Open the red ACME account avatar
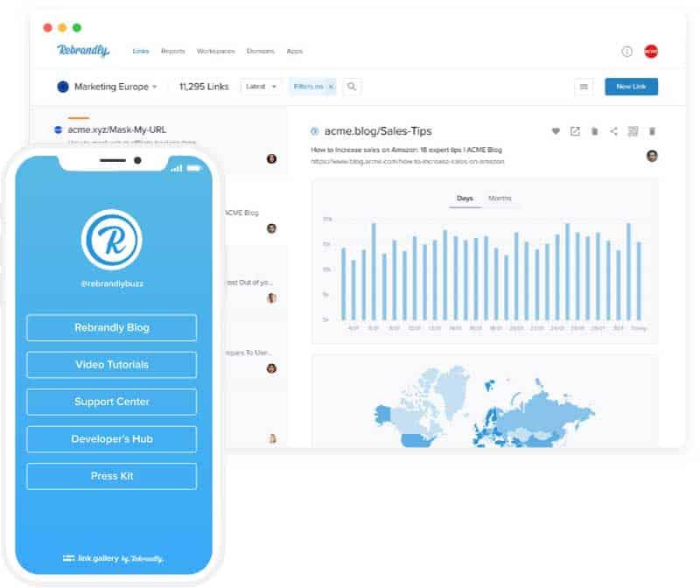The height and width of the screenshot is (588, 700). tap(651, 52)
